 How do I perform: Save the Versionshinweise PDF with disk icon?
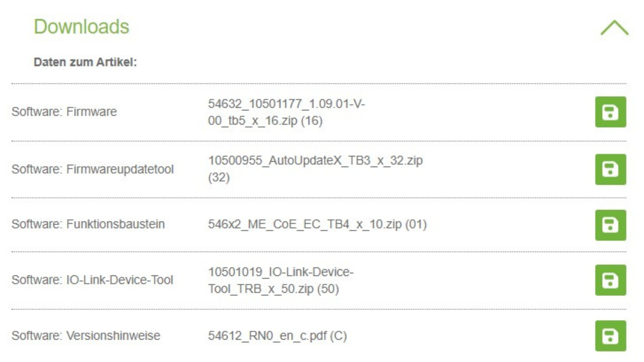point(610,336)
